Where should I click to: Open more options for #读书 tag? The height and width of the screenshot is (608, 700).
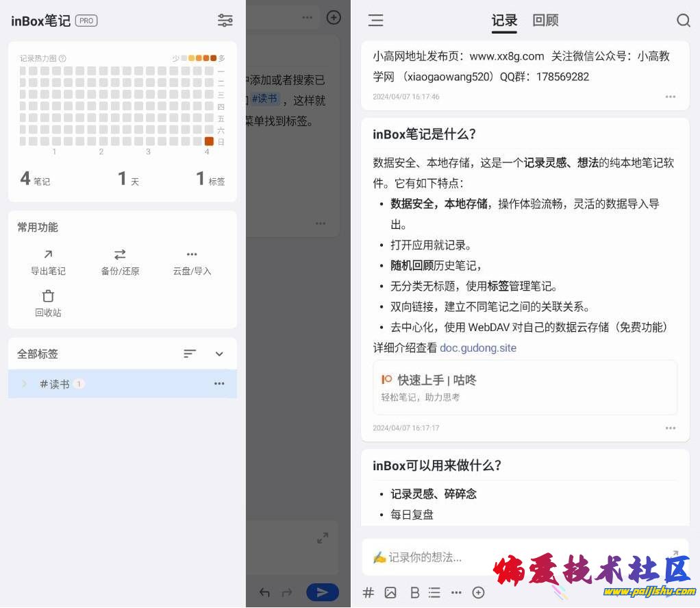pos(219,384)
